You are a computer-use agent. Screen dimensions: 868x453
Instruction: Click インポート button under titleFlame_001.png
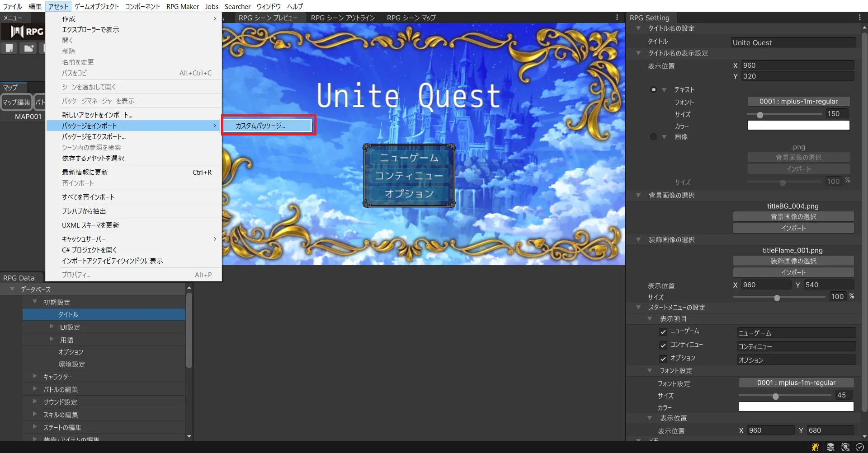[793, 272]
